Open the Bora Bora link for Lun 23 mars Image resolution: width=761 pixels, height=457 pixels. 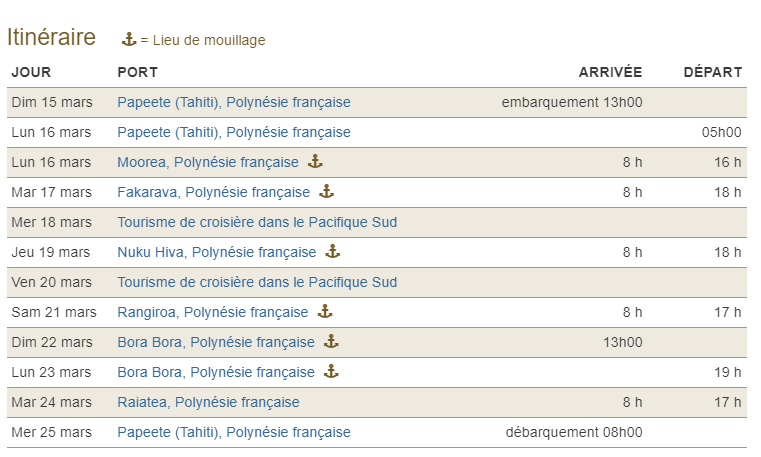click(x=216, y=373)
